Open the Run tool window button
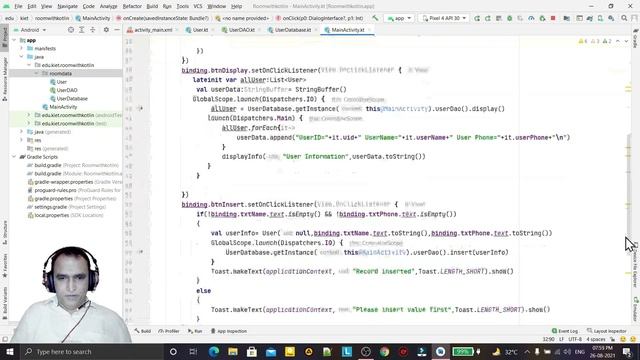This screenshot has width=640, height=360. (195, 331)
